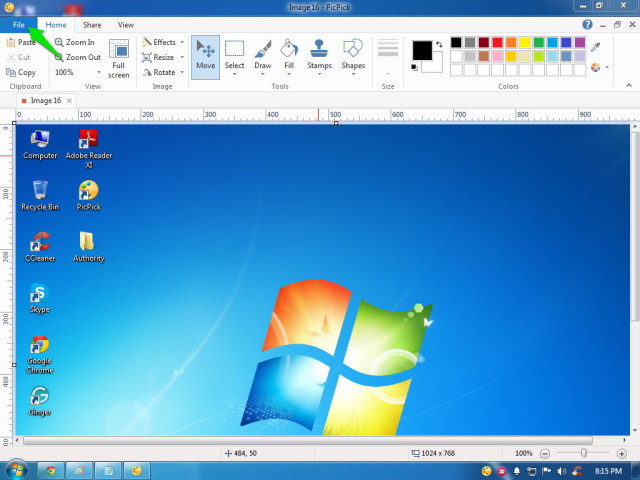Click the Skype icon in image
640x480 pixels.
pos(40,298)
